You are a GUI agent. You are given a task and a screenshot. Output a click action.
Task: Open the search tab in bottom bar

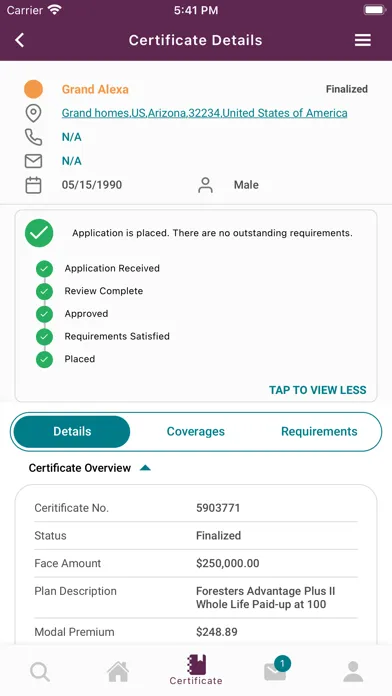coord(40,672)
